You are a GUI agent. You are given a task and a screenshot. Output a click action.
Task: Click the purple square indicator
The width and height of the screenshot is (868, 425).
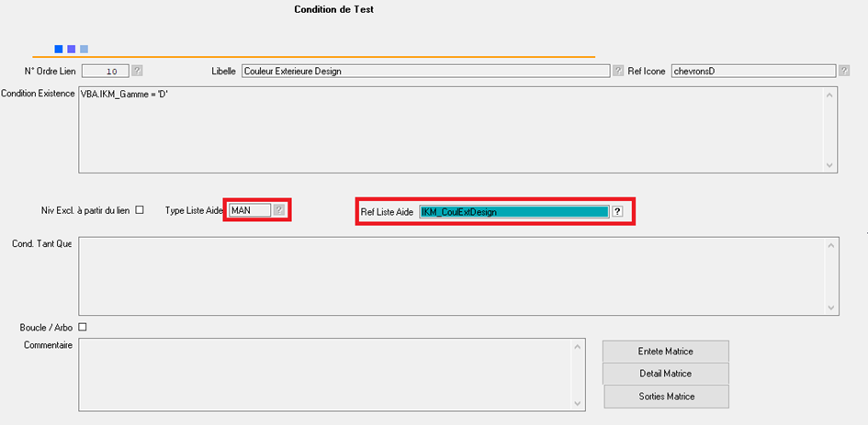pyautogui.click(x=72, y=49)
